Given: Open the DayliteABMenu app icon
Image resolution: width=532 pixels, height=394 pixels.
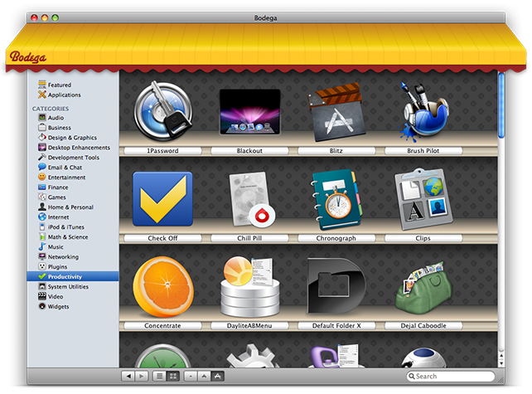Looking at the screenshot, I should click(250, 287).
